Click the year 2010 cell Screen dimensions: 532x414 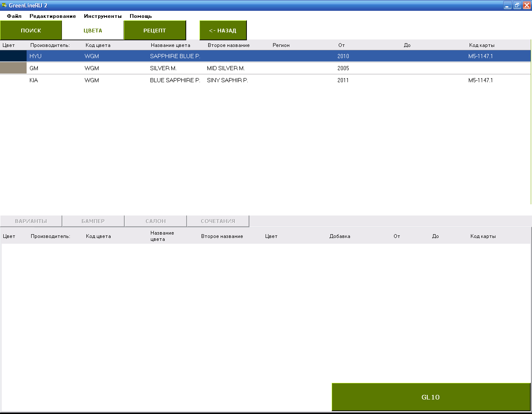point(343,56)
